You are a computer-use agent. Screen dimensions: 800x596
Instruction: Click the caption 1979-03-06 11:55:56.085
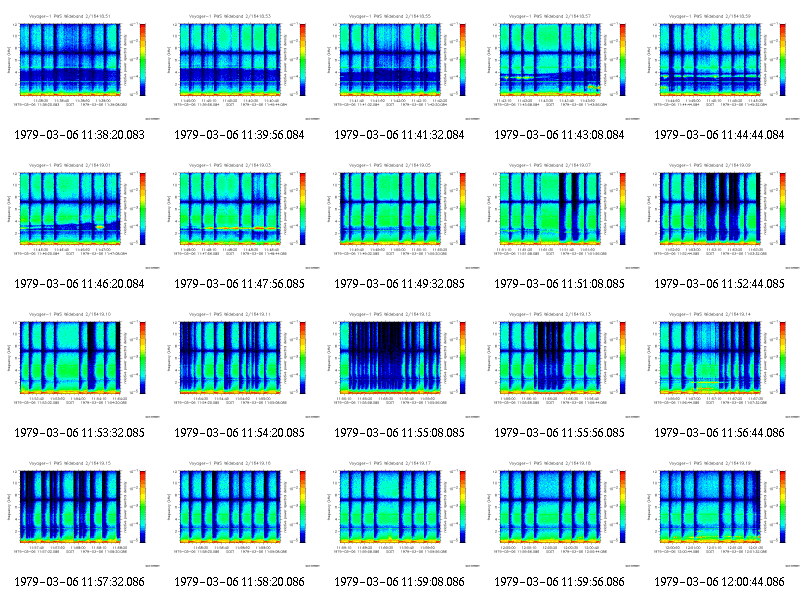click(560, 433)
